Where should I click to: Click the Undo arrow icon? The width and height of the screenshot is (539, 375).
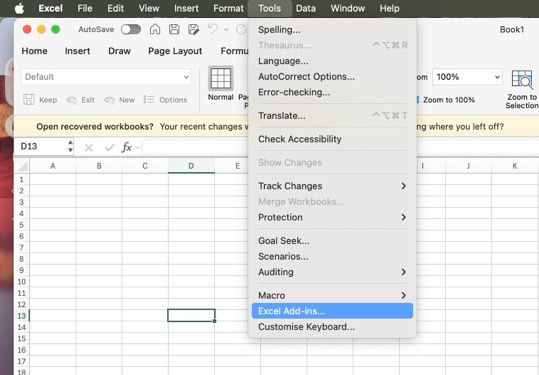[213, 29]
